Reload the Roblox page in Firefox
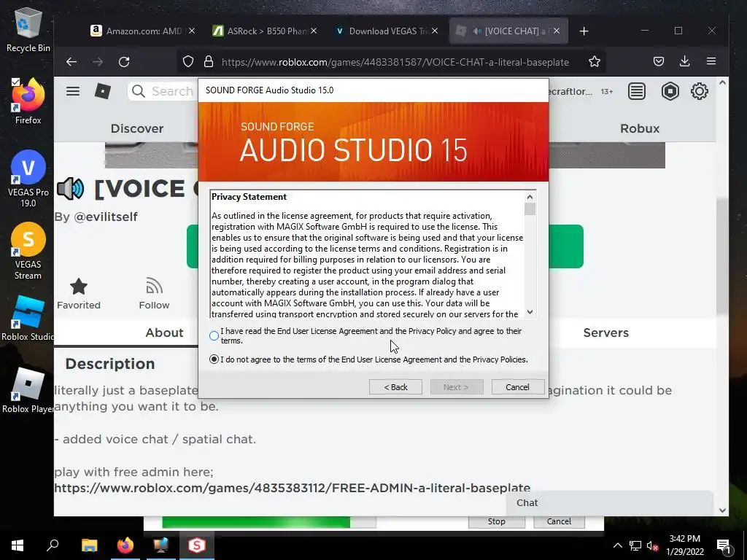The width and height of the screenshot is (747, 560). click(x=124, y=61)
